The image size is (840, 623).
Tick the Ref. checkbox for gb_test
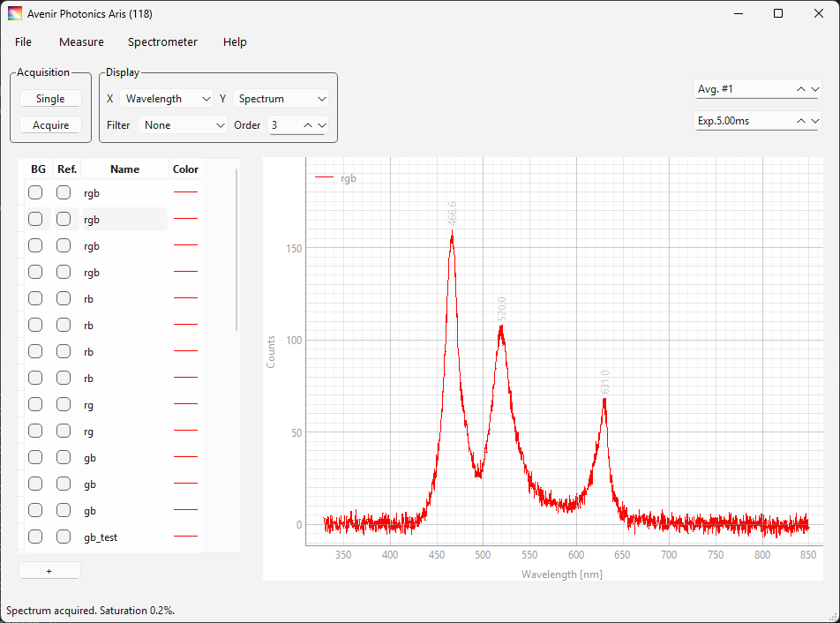(64, 537)
